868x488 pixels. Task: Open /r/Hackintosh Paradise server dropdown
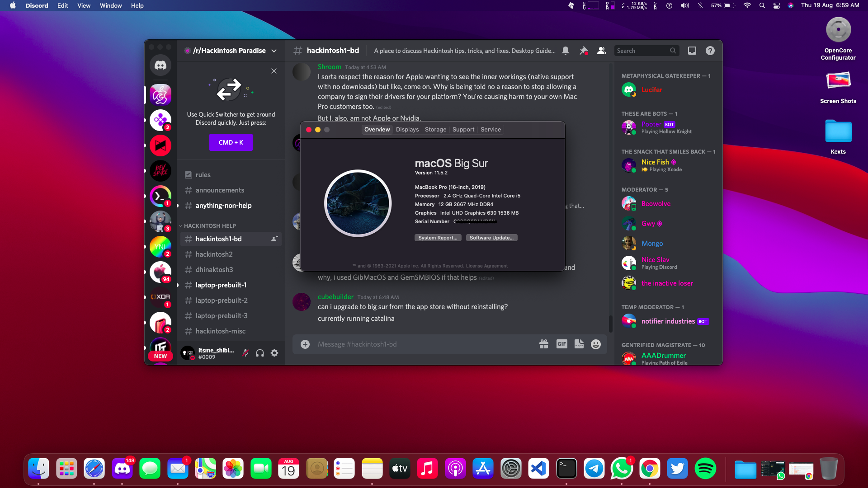[274, 51]
